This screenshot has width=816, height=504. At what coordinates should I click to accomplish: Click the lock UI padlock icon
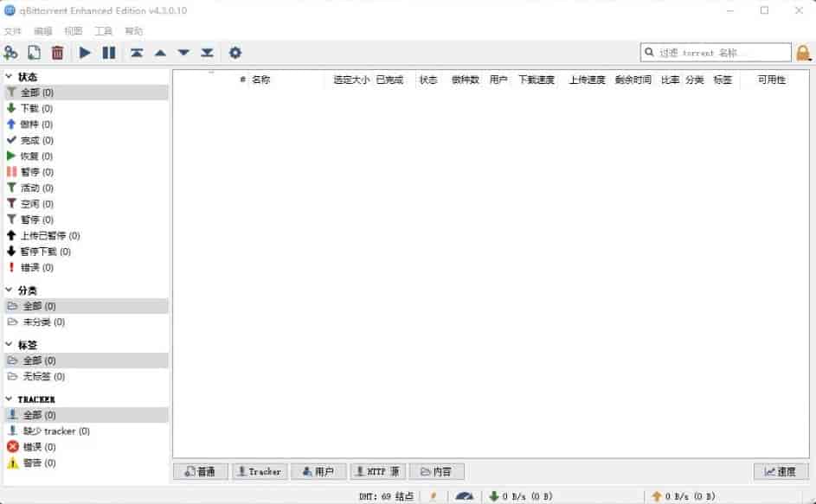[x=803, y=53]
